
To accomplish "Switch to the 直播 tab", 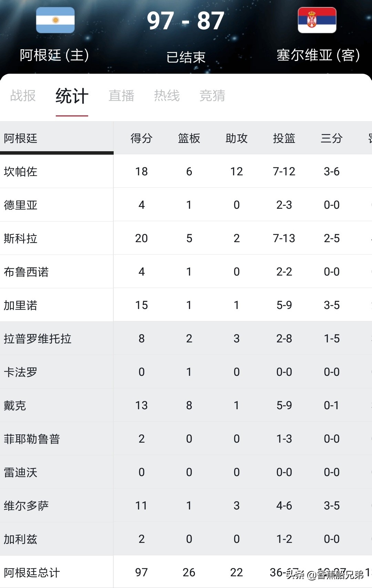I will [x=121, y=95].
